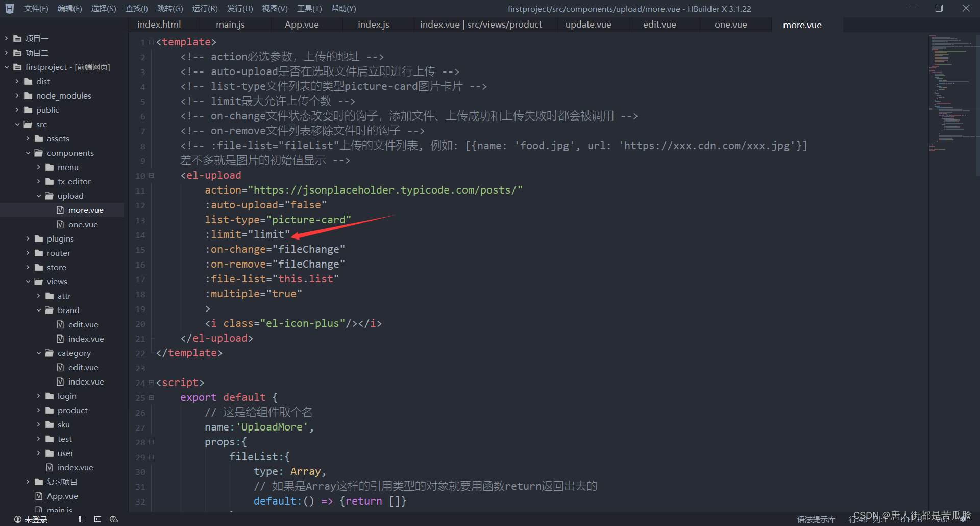This screenshot has width=980, height=526.
Task: Toggle the outline list icon in status bar
Action: pyautogui.click(x=82, y=519)
